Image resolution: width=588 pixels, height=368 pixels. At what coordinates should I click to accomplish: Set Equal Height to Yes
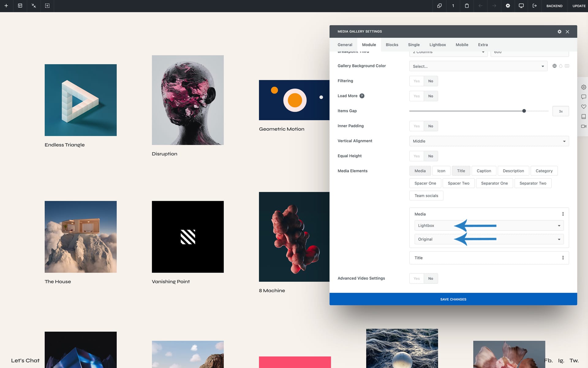[x=417, y=156]
